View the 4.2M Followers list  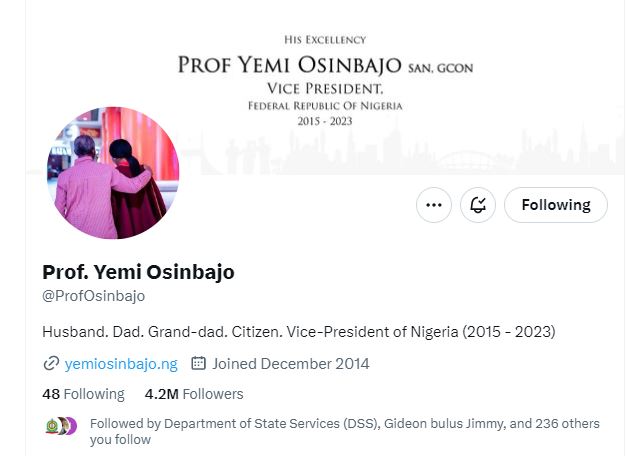[193, 394]
